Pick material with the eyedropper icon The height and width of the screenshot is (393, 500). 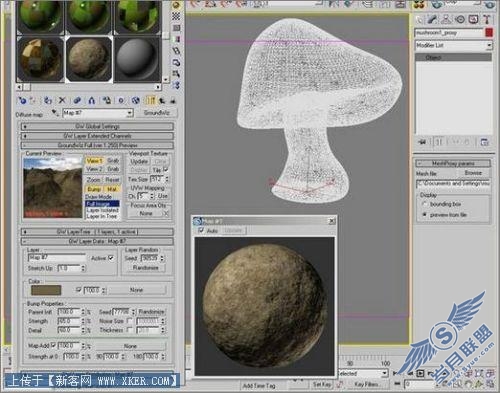(x=55, y=113)
